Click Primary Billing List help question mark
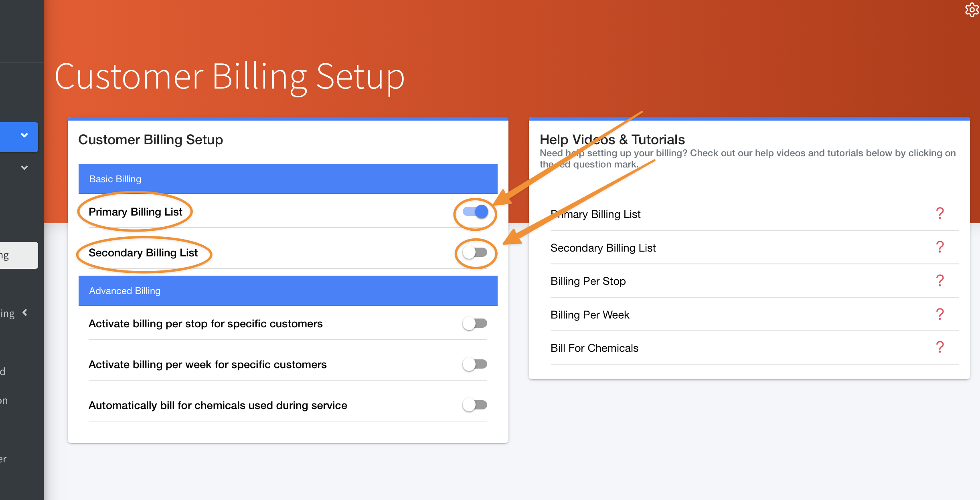This screenshot has height=500, width=980. (940, 213)
